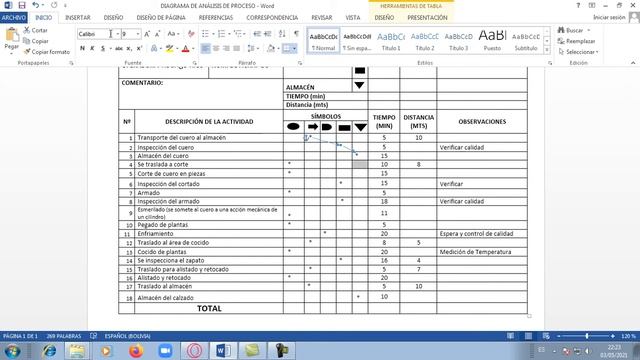This screenshot has width=640, height=360.
Task: Center the text
Action: pos(216,48)
